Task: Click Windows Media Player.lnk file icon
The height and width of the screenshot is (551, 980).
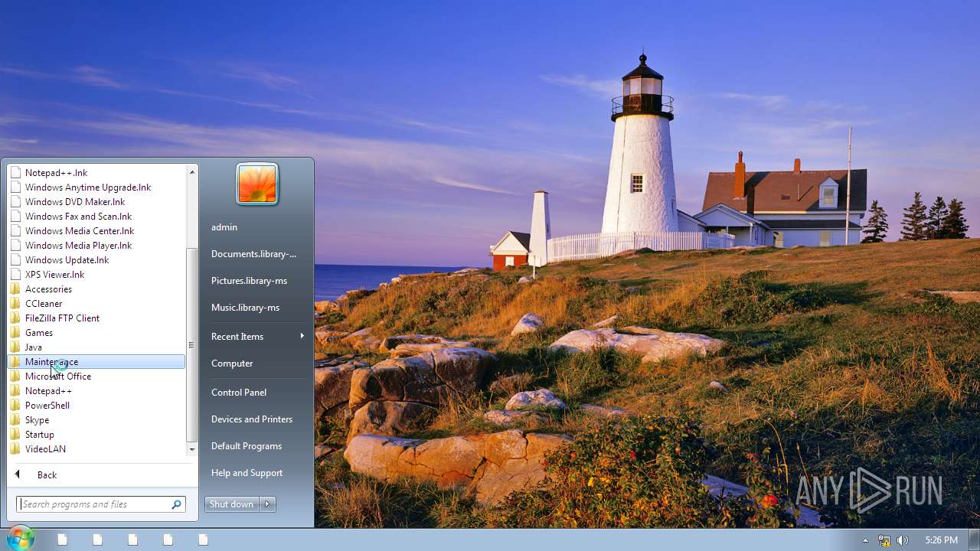Action: tap(15, 246)
